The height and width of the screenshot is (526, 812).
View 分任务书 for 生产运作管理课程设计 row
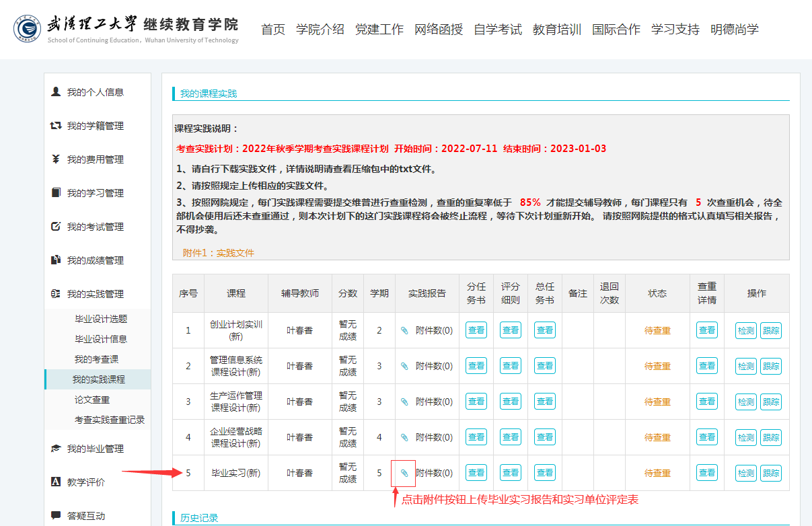[x=476, y=402]
